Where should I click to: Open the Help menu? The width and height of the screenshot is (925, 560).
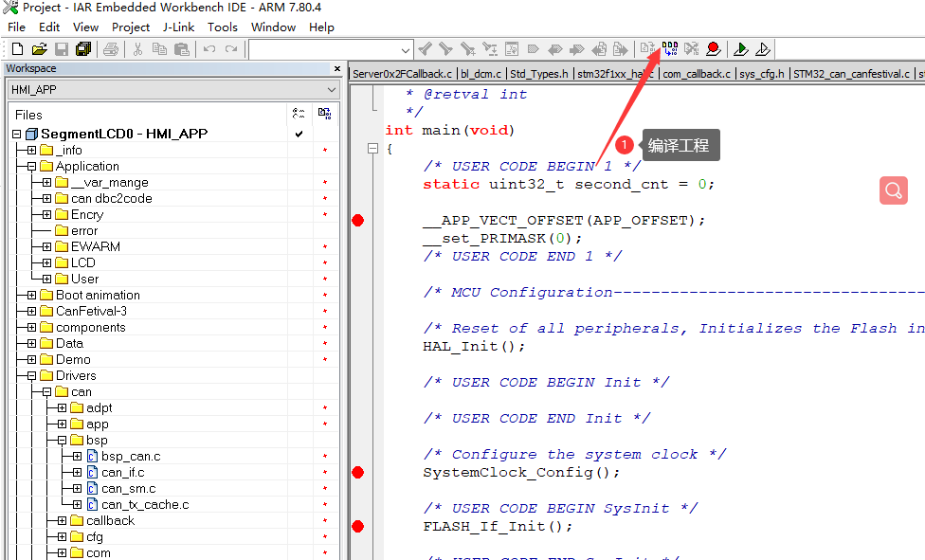[x=321, y=27]
